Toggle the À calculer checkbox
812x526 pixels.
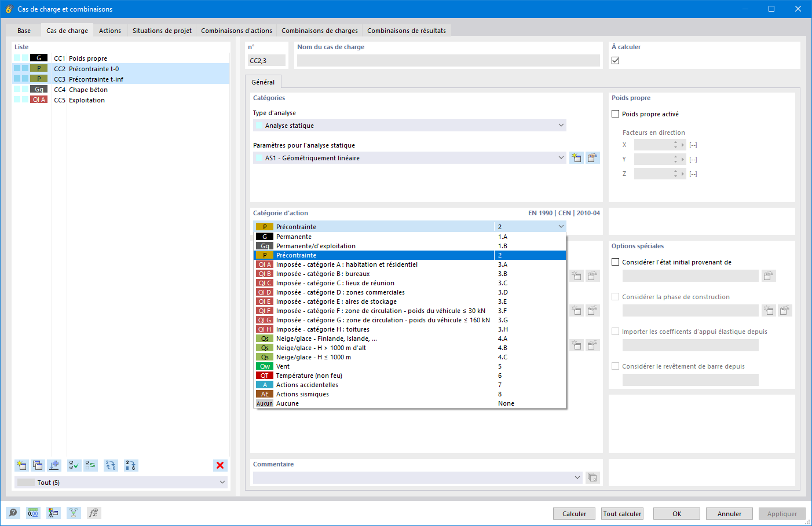pyautogui.click(x=616, y=60)
